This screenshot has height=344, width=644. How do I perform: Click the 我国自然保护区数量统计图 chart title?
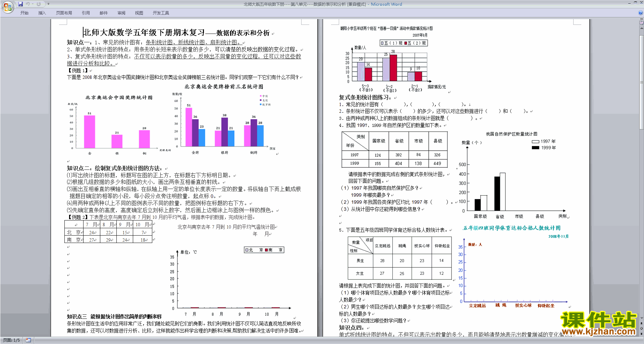click(512, 134)
